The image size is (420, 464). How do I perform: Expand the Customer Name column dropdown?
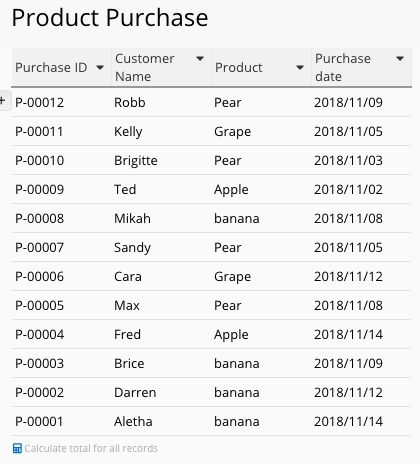point(200,59)
